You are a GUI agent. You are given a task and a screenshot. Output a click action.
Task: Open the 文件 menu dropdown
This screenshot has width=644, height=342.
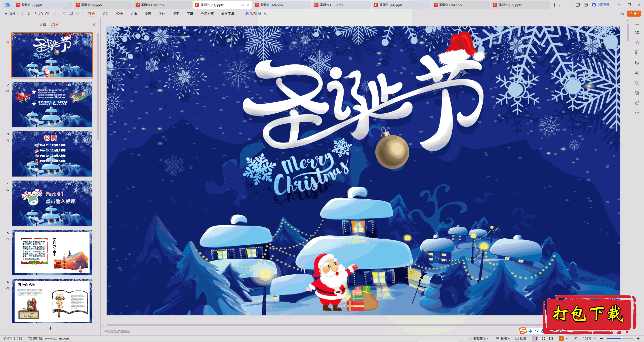12,14
